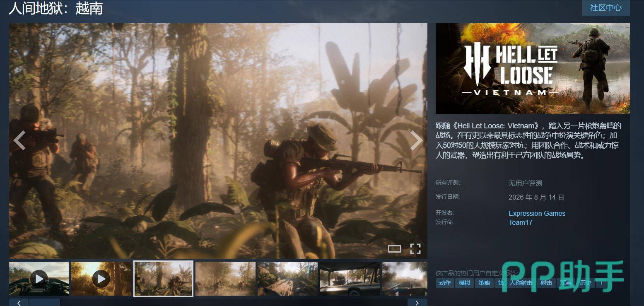Click the release date 2026 年 8 月 14 日
The image size is (644, 306).
tap(536, 198)
